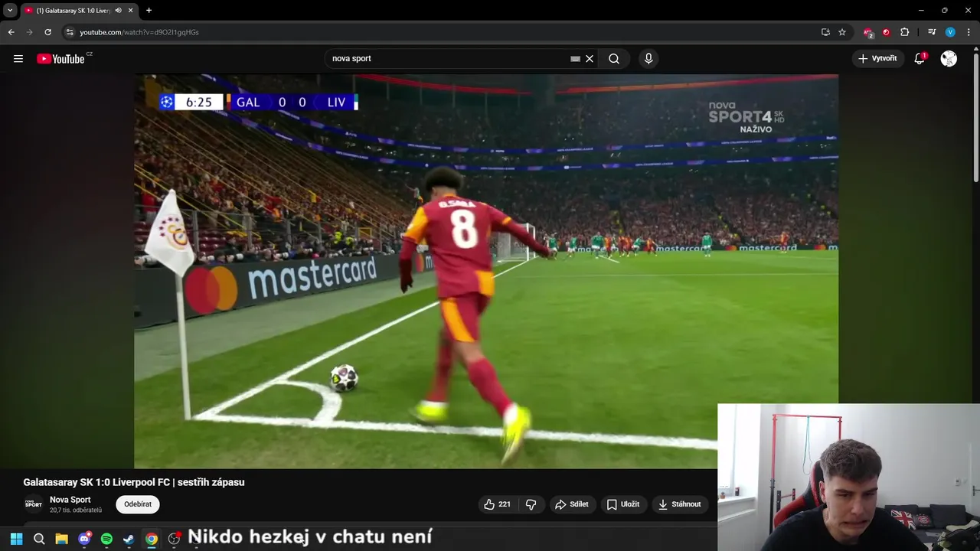Screen dimensions: 980x551
Task: Mute the tab via speaker icon
Action: click(118, 10)
